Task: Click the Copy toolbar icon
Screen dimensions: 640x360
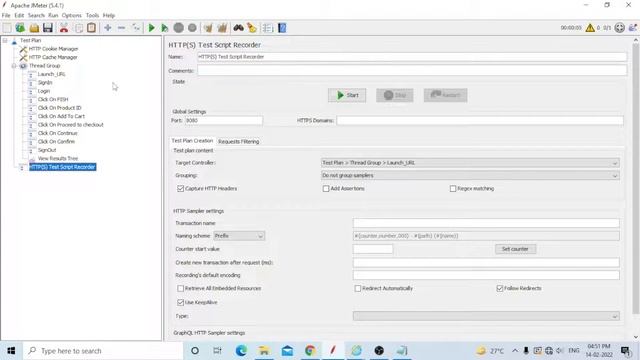Action: [79, 28]
